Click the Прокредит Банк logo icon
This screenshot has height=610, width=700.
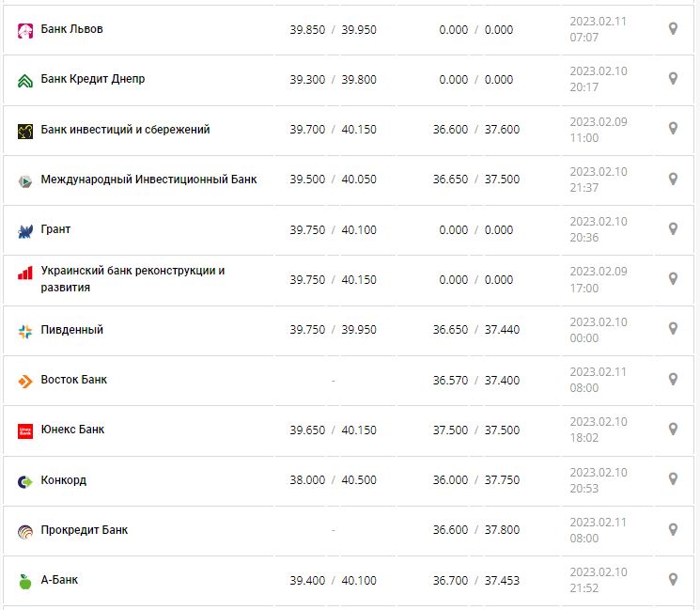click(x=25, y=531)
